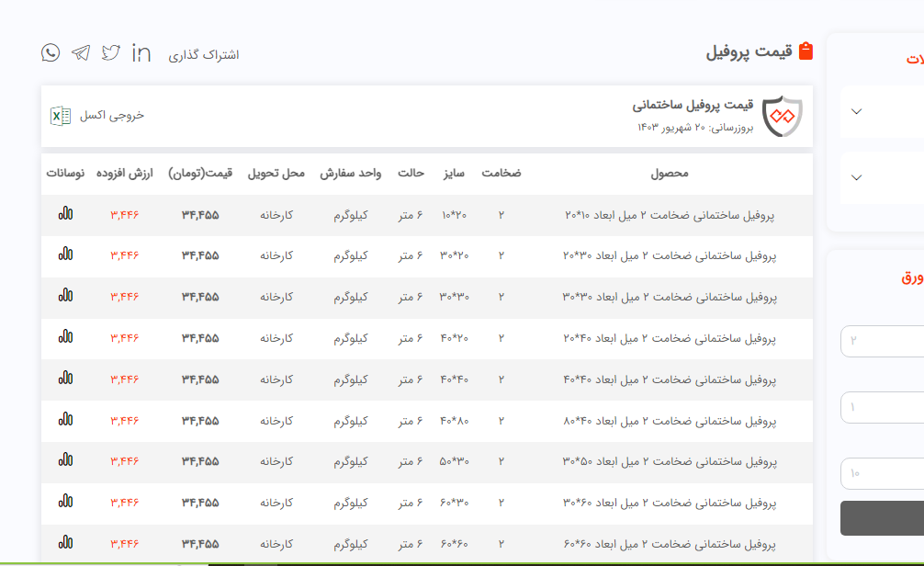Expand the second sidebar chevron dropdown

856,178
